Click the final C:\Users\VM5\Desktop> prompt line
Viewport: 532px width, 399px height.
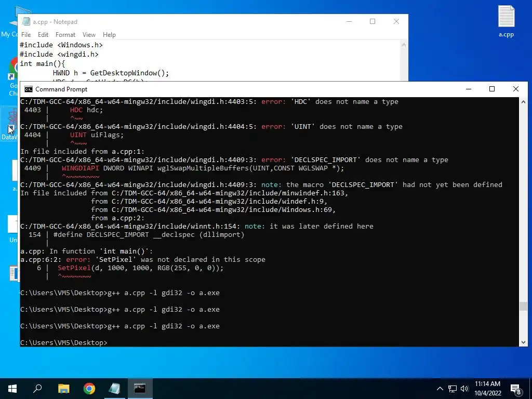click(64, 342)
